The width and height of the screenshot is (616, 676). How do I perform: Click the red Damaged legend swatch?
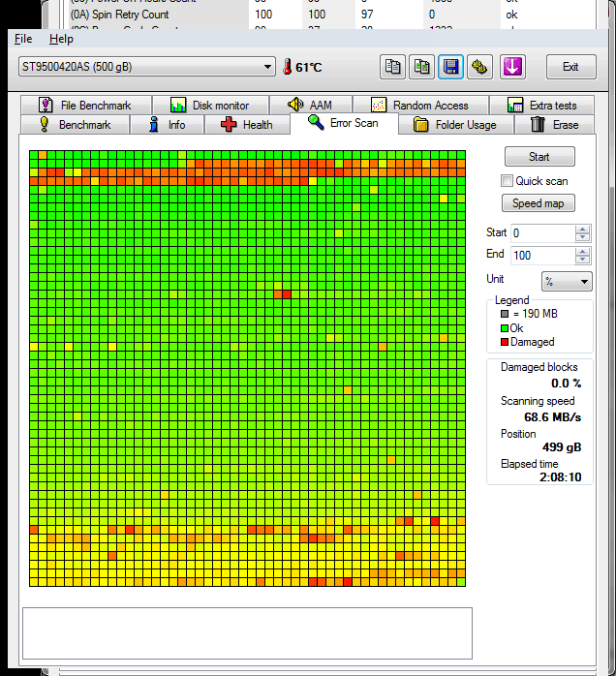point(505,342)
